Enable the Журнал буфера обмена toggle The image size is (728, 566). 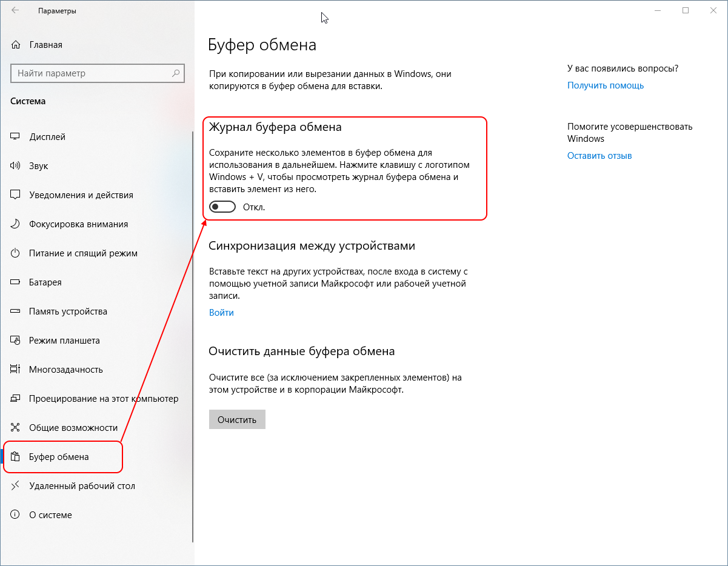pyautogui.click(x=222, y=206)
